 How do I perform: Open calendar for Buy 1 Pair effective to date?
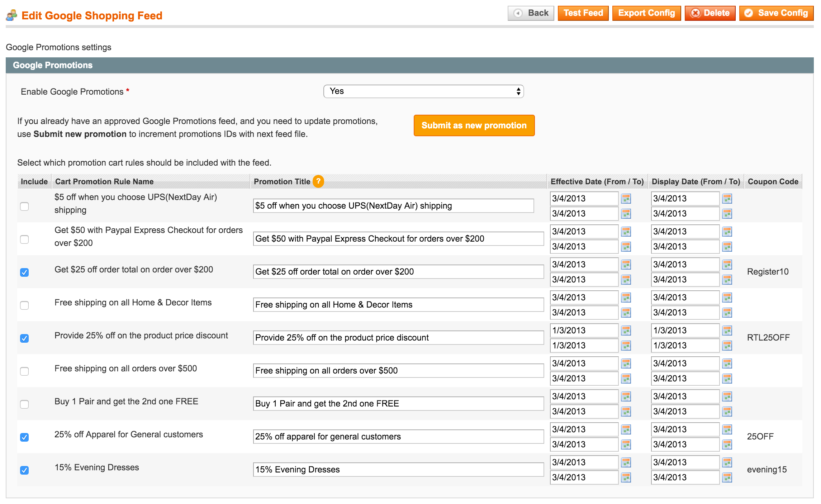[626, 412]
